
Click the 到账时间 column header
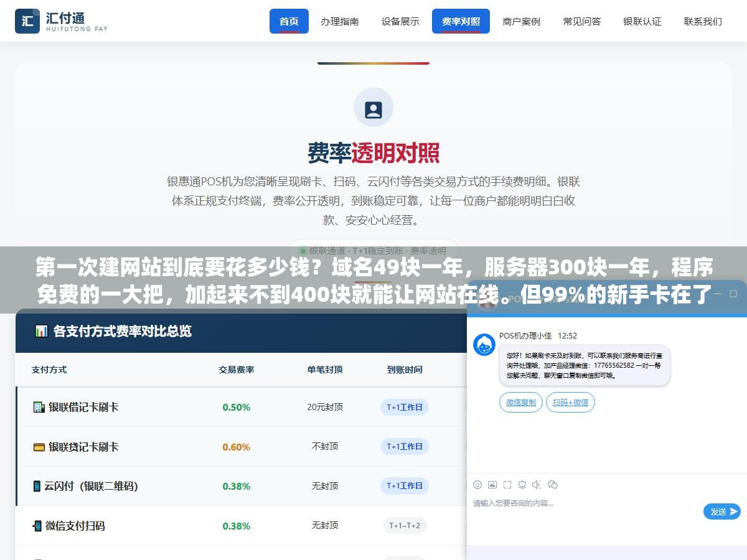[x=405, y=370]
